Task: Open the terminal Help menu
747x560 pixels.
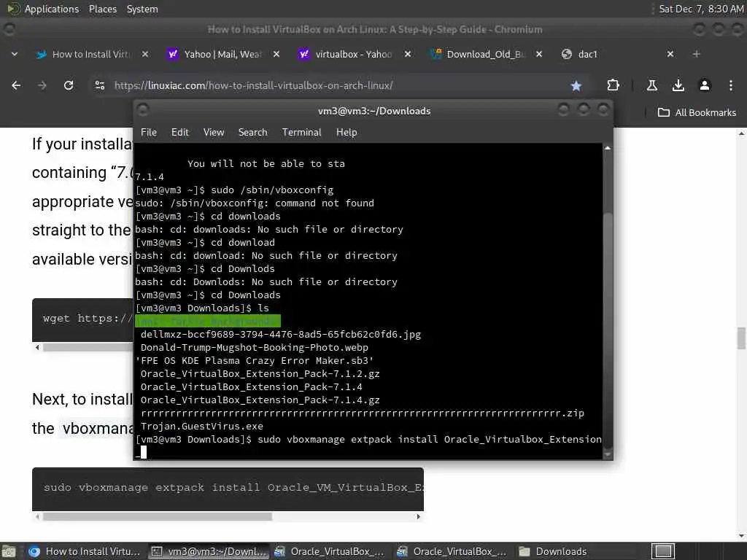Action: (347, 133)
